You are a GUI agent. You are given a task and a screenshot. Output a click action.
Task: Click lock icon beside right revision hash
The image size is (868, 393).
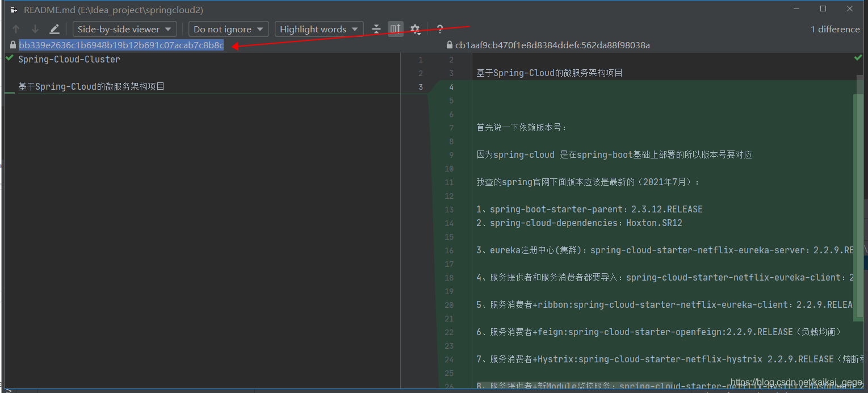pos(450,45)
